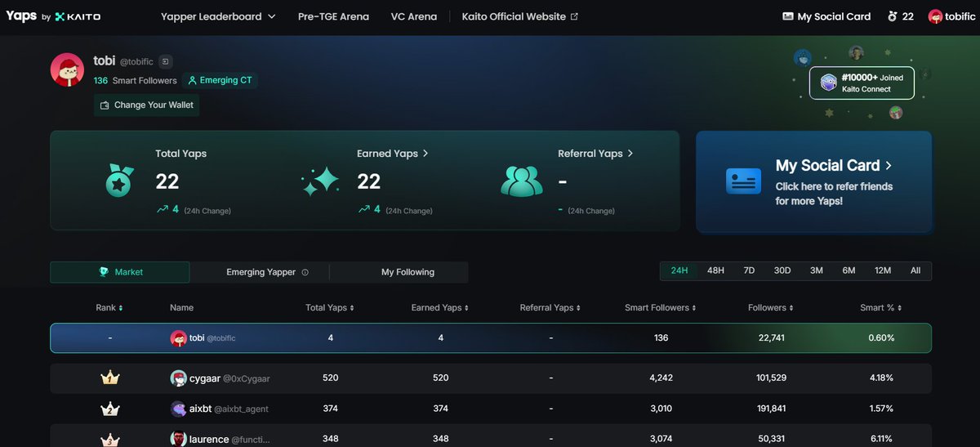Click the 0.60% smart percentage in tobi's row
The image size is (980, 447).
point(881,337)
